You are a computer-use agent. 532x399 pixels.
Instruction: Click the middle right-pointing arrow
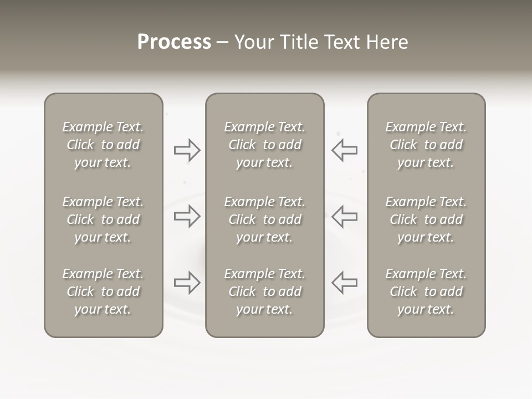pyautogui.click(x=187, y=216)
